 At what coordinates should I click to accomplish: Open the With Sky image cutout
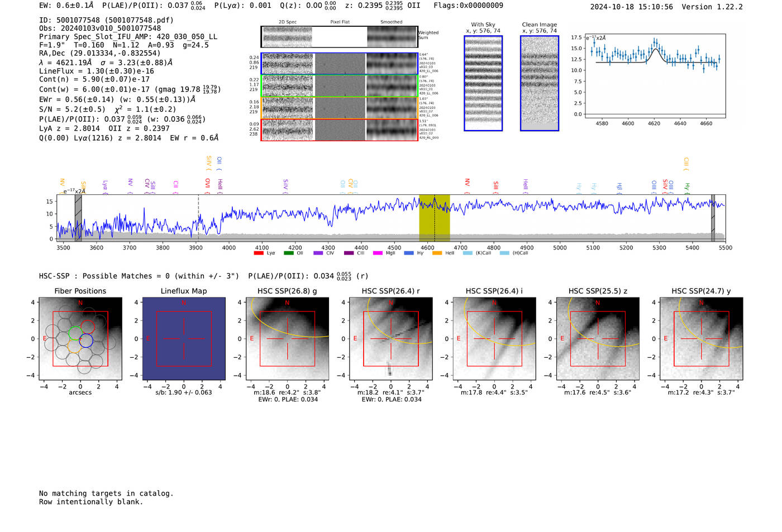click(x=483, y=83)
